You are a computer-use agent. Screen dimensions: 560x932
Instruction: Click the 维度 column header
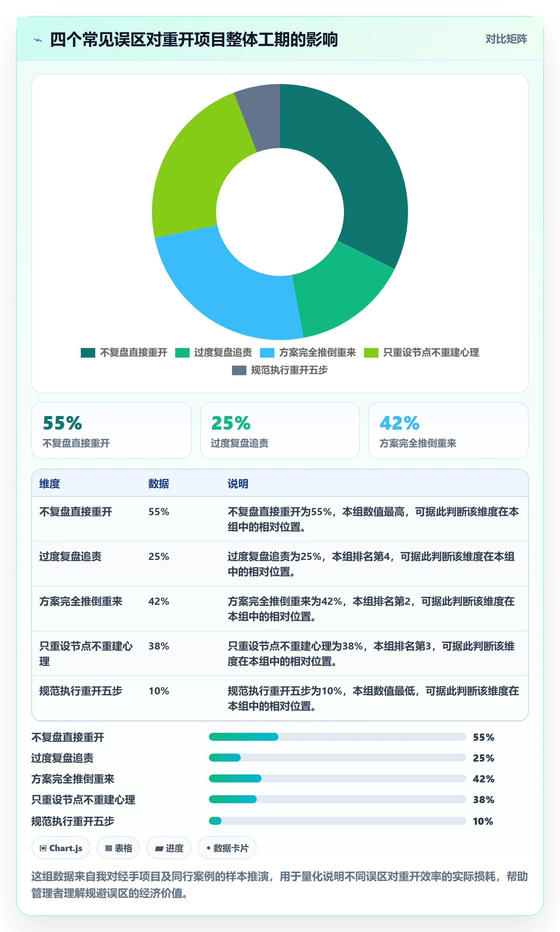tap(50, 484)
